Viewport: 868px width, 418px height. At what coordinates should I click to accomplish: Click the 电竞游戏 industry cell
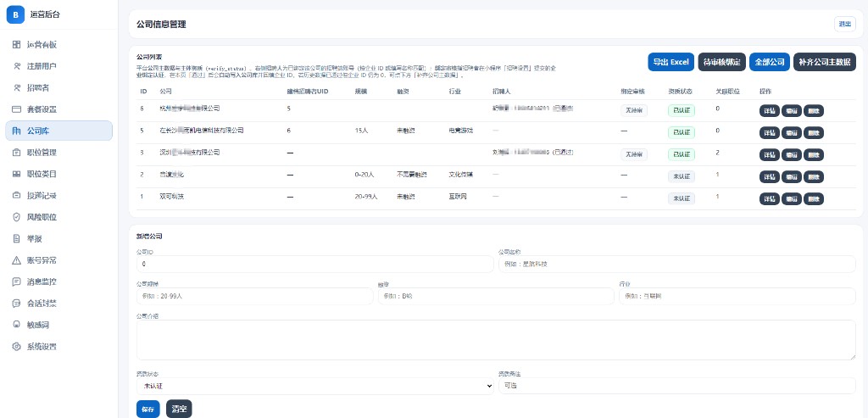[460, 131]
